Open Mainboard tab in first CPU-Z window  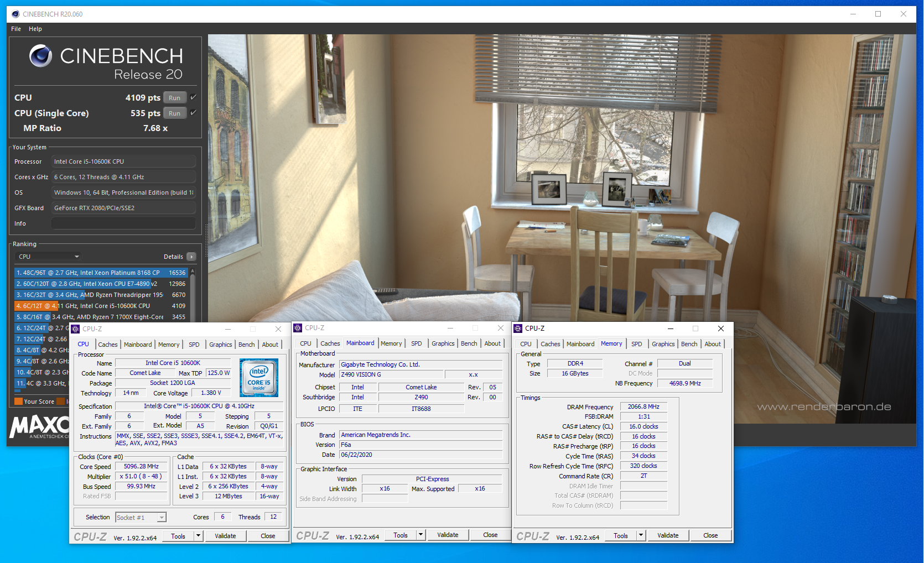(x=138, y=345)
